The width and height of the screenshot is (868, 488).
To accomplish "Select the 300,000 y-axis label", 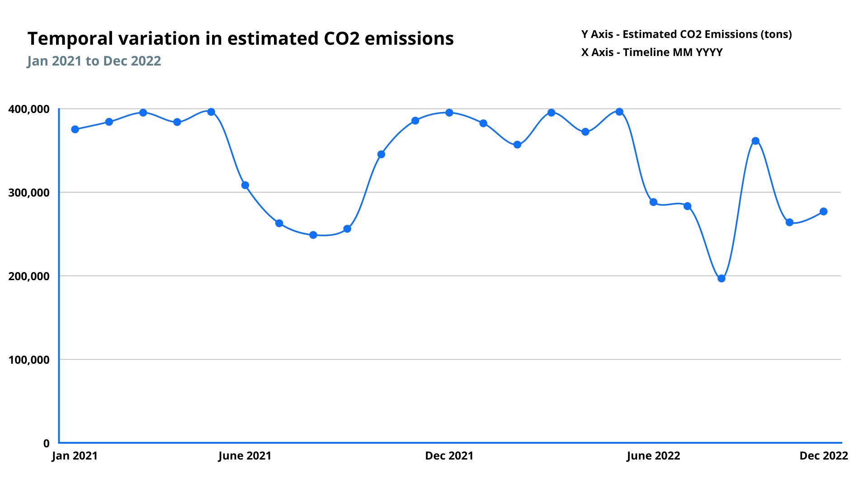I will tap(28, 193).
